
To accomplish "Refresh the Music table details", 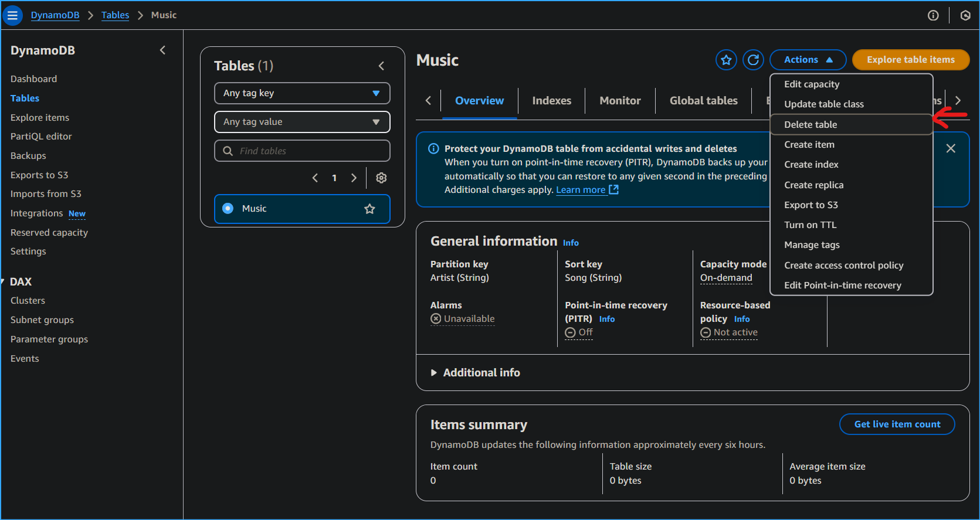I will (753, 60).
